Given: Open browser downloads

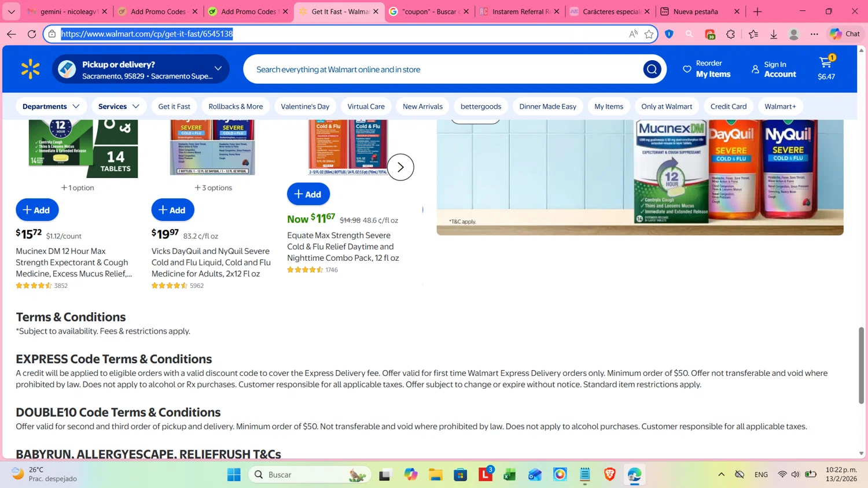Looking at the screenshot, I should click(774, 34).
